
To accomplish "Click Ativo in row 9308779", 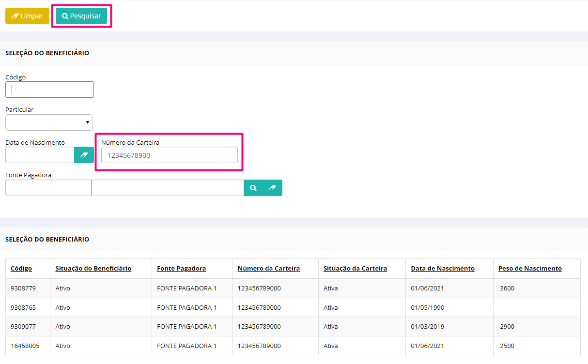I will coord(62,288).
